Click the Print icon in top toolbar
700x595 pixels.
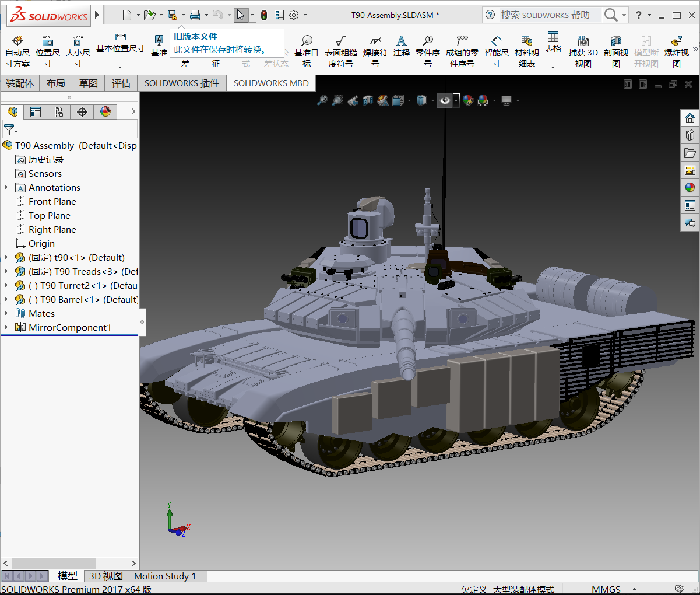point(195,15)
